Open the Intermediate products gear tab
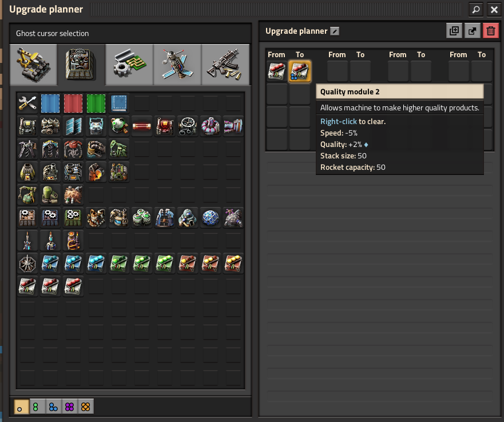This screenshot has height=422, width=504. click(129, 63)
